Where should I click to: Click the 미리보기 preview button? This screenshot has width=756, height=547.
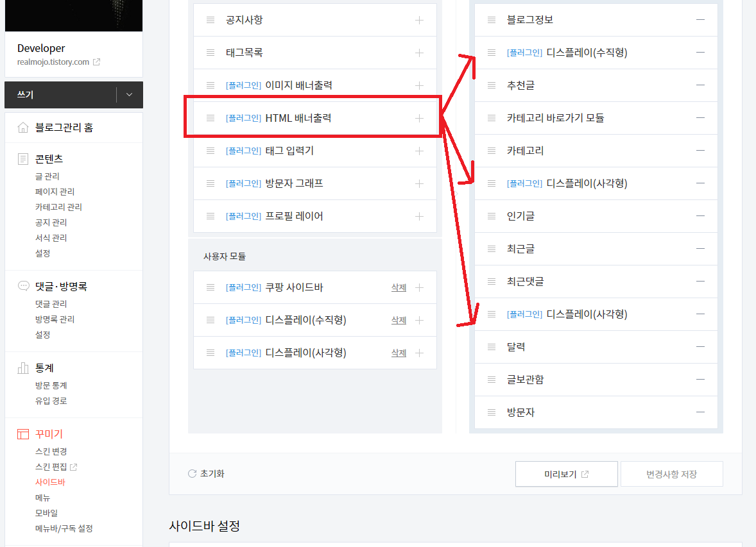tap(566, 473)
